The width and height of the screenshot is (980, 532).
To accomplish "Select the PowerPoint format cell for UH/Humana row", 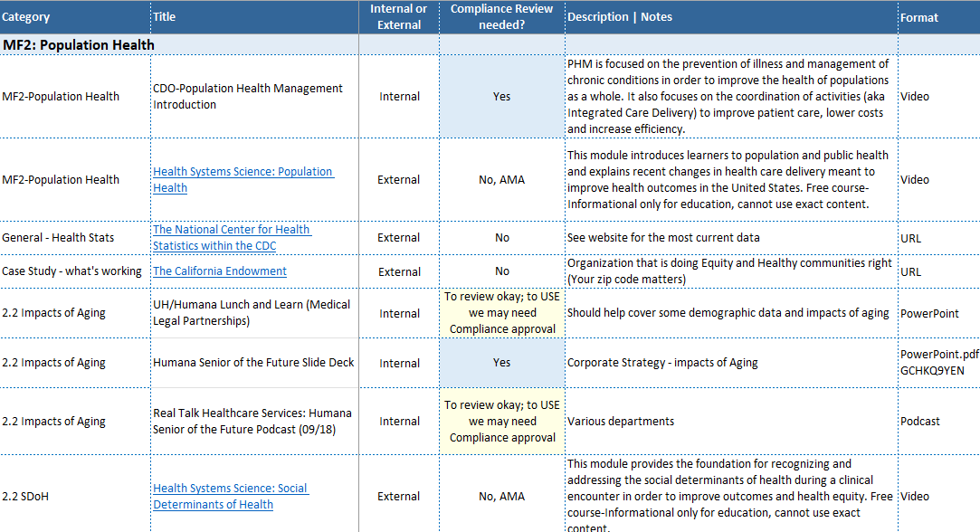I will click(938, 312).
